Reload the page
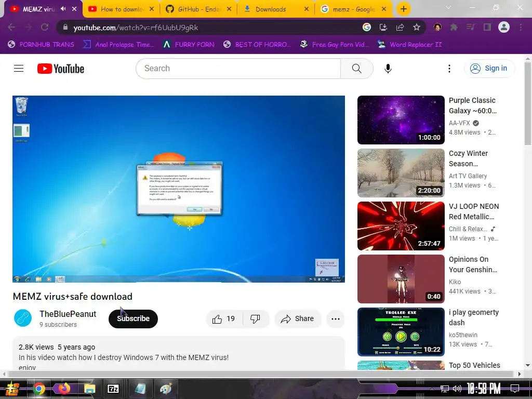The height and width of the screenshot is (399, 532). coord(45,28)
